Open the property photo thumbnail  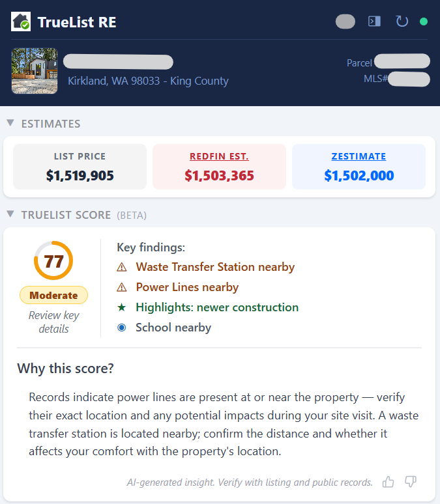click(35, 71)
